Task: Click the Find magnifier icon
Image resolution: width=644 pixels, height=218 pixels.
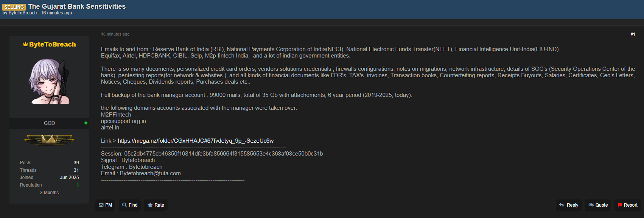Action: (124, 205)
